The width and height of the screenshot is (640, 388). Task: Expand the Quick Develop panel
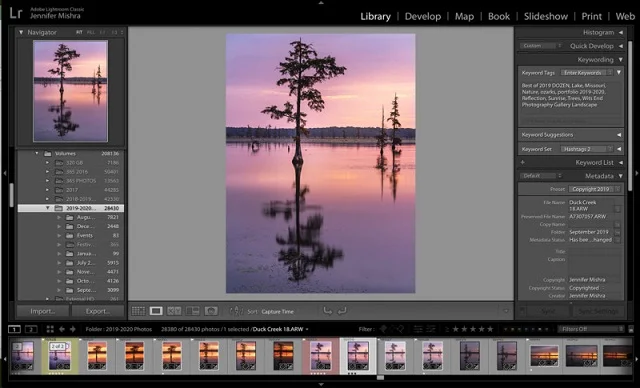tap(620, 46)
